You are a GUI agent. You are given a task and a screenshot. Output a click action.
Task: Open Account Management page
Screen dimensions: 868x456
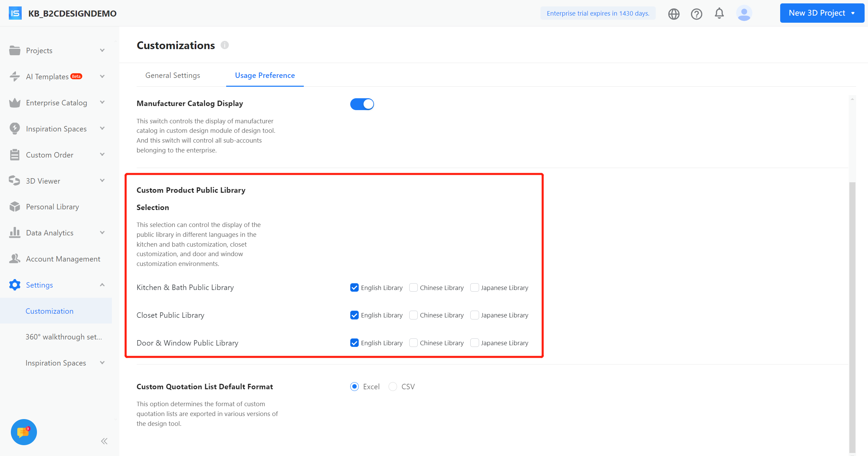(x=63, y=259)
